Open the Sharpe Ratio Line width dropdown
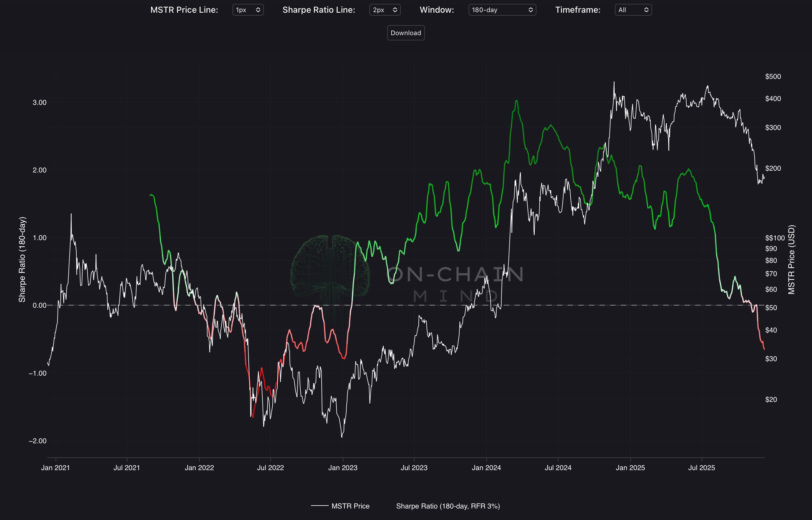 click(x=384, y=10)
